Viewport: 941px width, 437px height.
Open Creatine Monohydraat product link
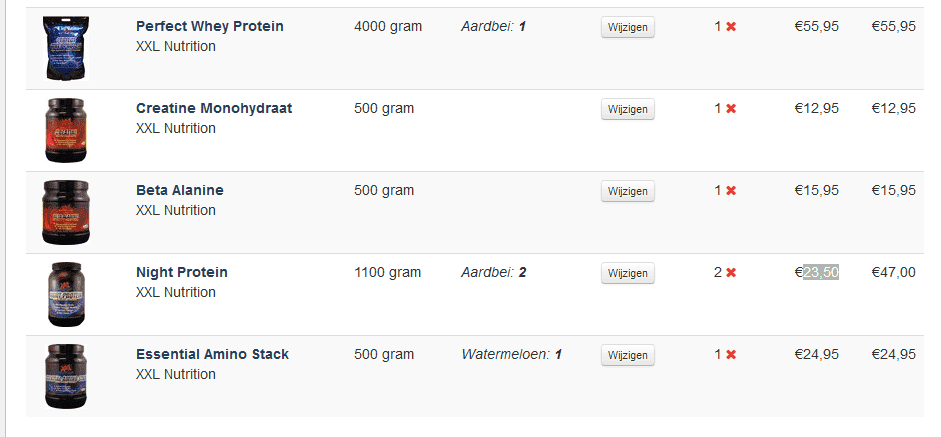pyautogui.click(x=214, y=108)
